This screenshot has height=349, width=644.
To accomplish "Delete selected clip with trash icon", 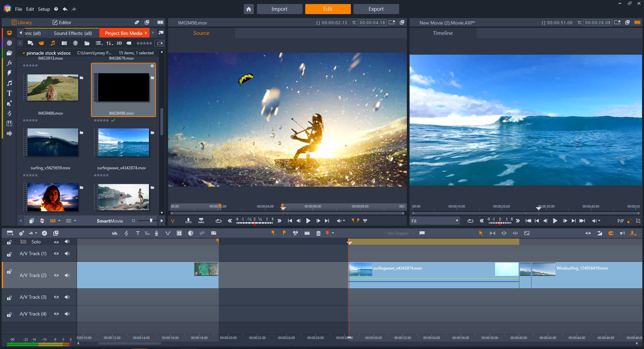I will 318,233.
